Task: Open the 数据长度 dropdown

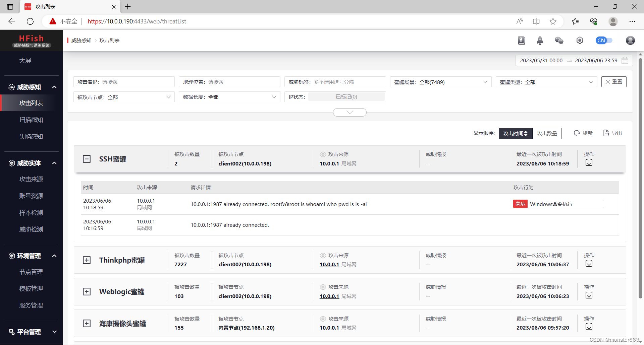Action: coord(229,97)
